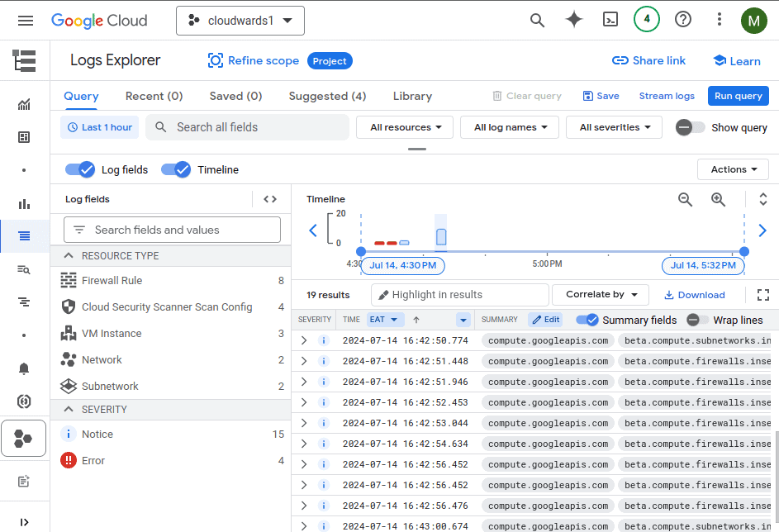The image size is (779, 532).
Task: Click Stream logs
Action: [x=667, y=96]
